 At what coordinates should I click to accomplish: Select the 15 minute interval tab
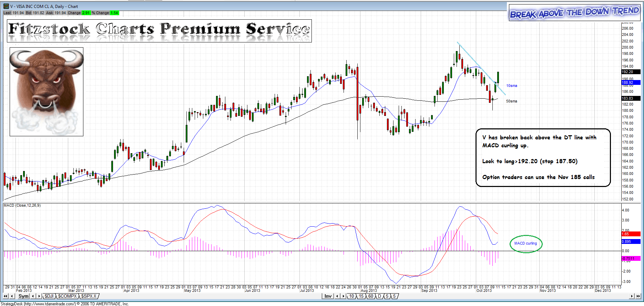[x=361, y=296]
